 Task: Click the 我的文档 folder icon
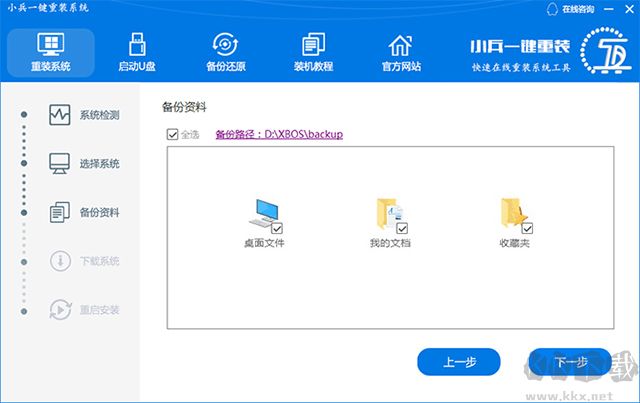click(x=389, y=214)
